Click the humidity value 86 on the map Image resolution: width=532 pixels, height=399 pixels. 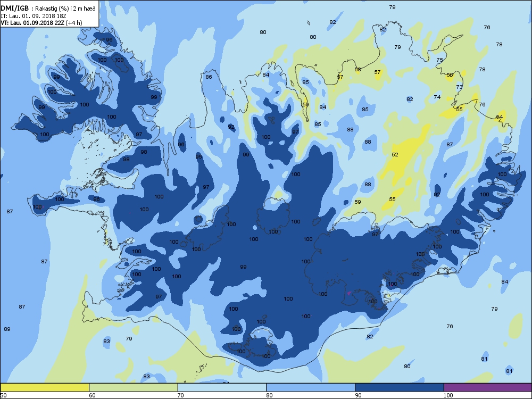pyautogui.click(x=209, y=77)
